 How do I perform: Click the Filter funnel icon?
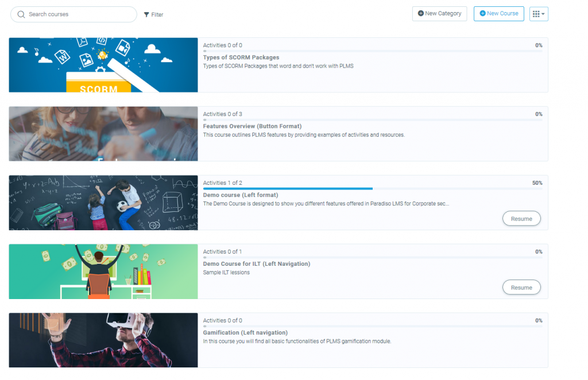pos(146,14)
